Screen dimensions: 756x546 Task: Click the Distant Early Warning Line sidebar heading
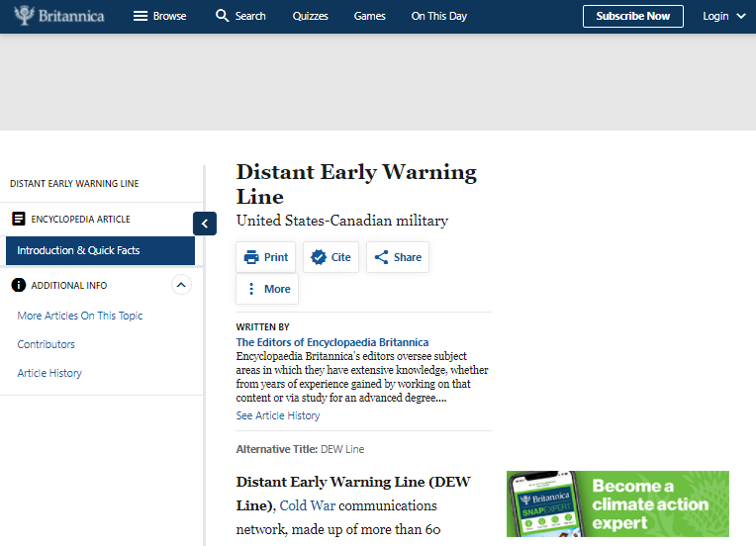(74, 184)
